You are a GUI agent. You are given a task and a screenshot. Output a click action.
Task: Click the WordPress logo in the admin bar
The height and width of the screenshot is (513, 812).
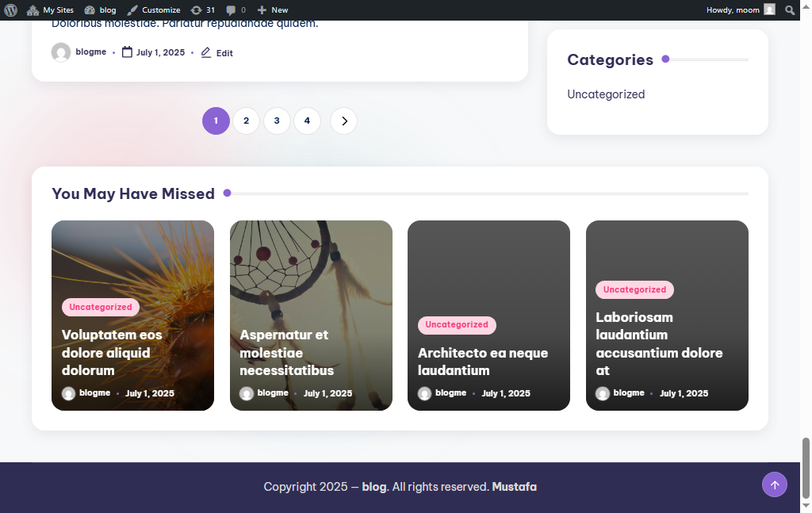coord(9,10)
